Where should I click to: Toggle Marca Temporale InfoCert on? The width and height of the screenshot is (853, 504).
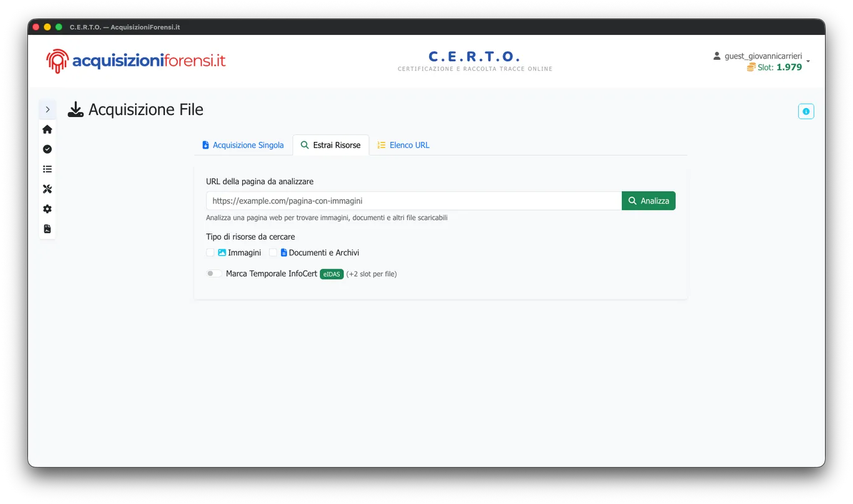coord(214,273)
